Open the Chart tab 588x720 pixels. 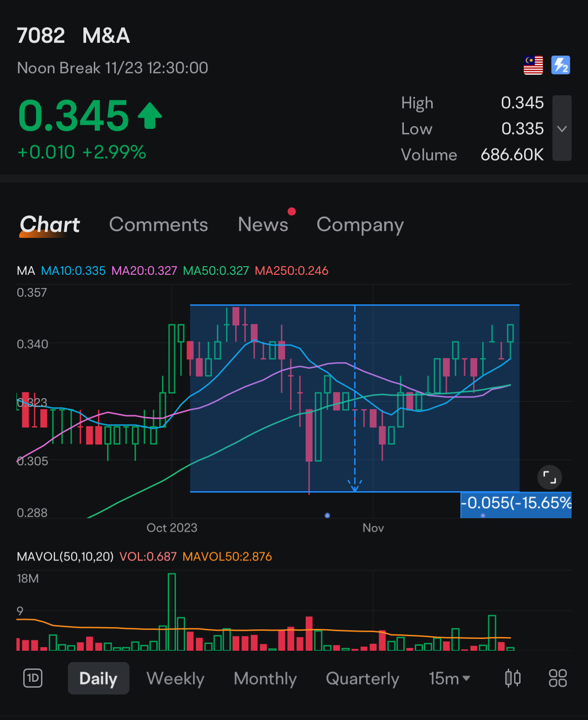50,225
